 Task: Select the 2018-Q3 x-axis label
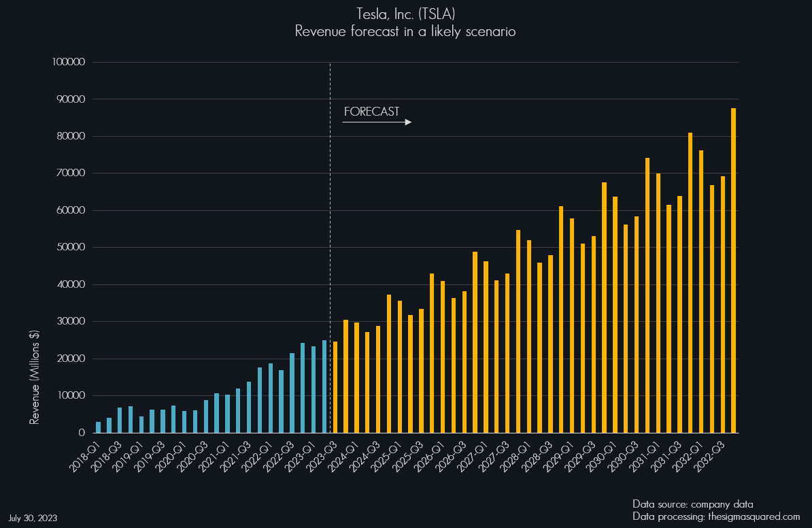coord(107,455)
